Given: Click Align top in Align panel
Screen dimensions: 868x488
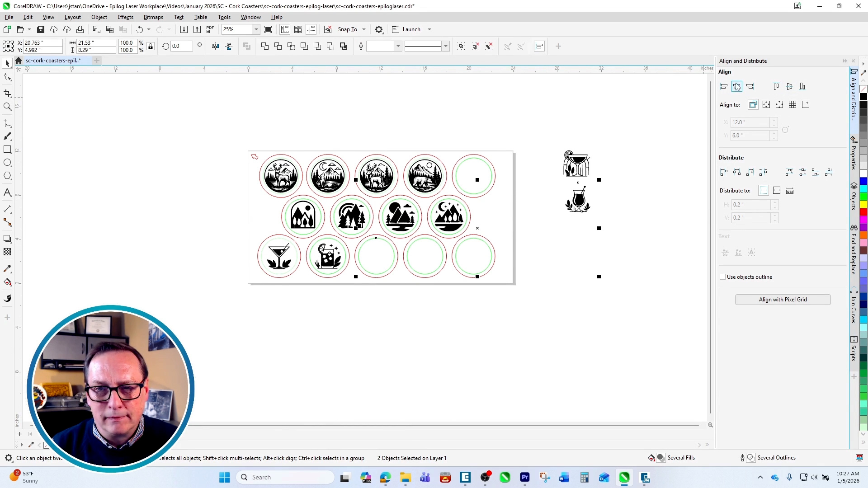Looking at the screenshot, I should 776,86.
